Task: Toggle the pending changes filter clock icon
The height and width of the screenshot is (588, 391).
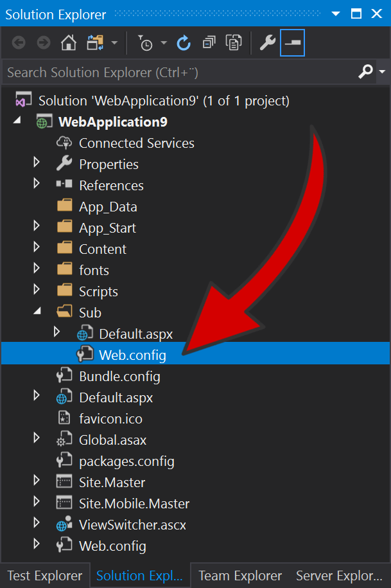Action: (x=145, y=42)
